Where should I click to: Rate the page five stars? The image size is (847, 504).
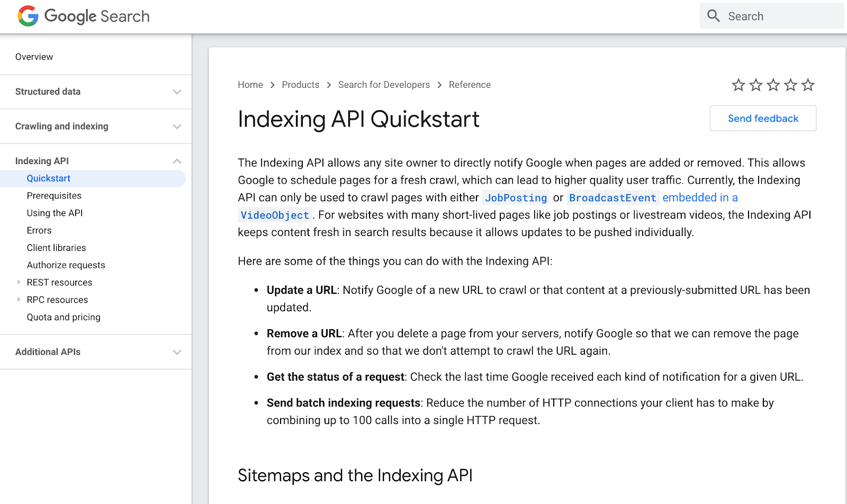tap(808, 85)
